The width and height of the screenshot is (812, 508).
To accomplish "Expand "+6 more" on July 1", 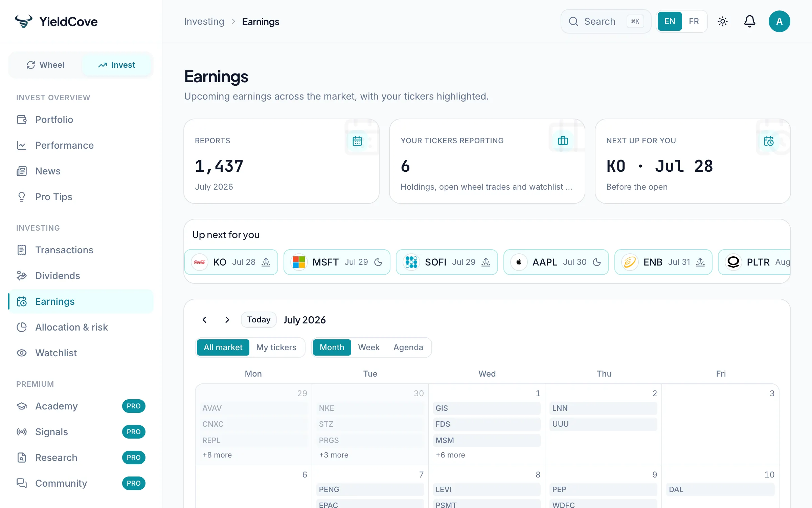I will pos(450,455).
